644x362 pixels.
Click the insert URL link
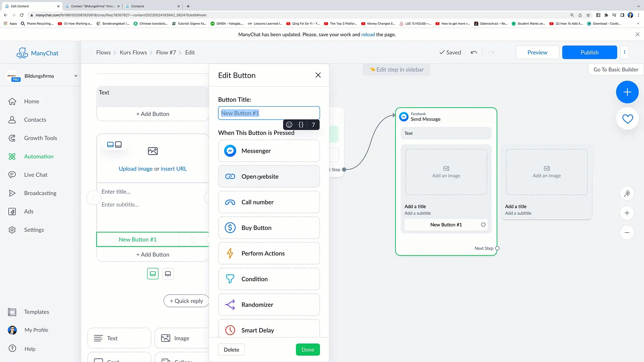174,169
